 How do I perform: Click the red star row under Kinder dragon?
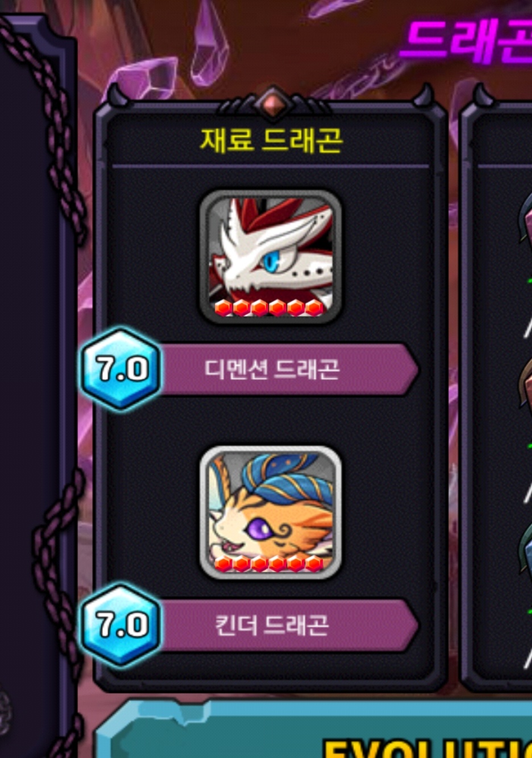(269, 564)
